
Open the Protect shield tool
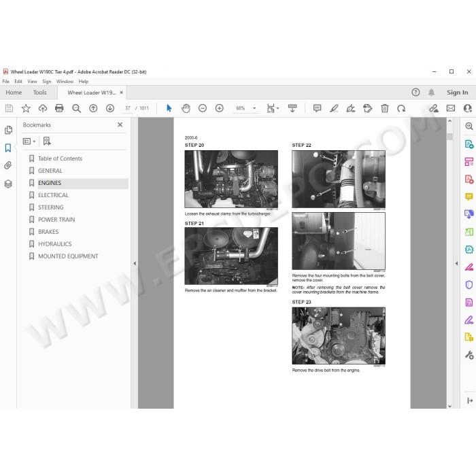tap(469, 284)
